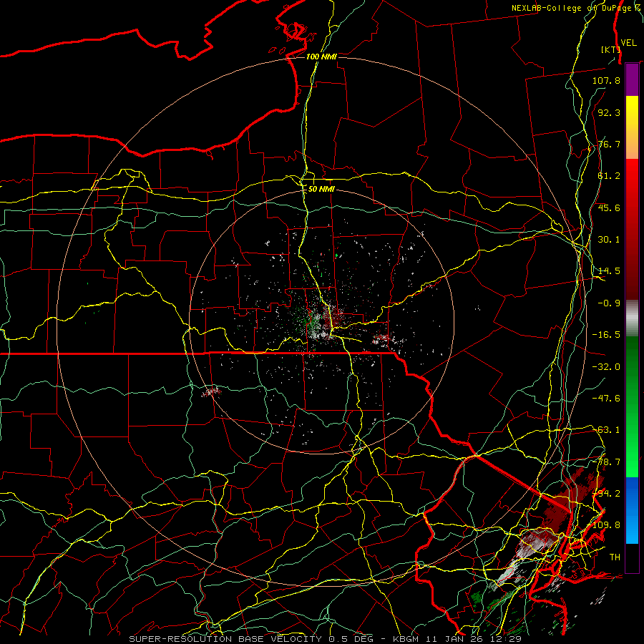Viewport: 644px width, 644px height.
Task: Select the 76.7 velocity scale value
Action: 609,144
